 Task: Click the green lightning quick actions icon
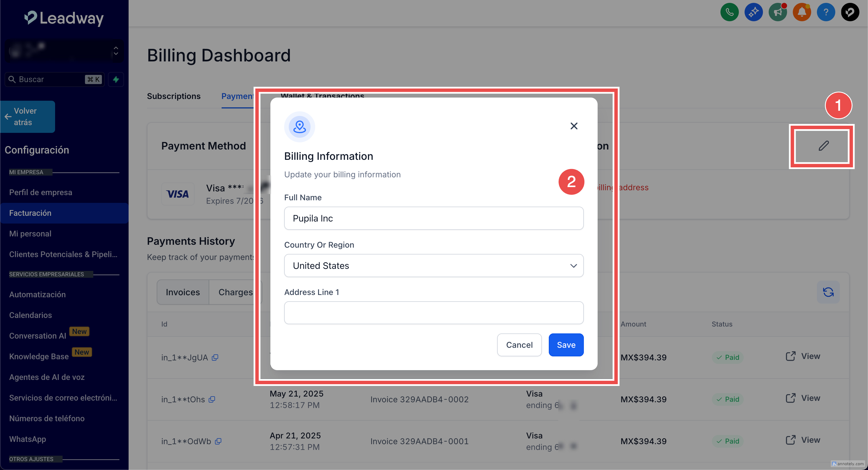[116, 79]
